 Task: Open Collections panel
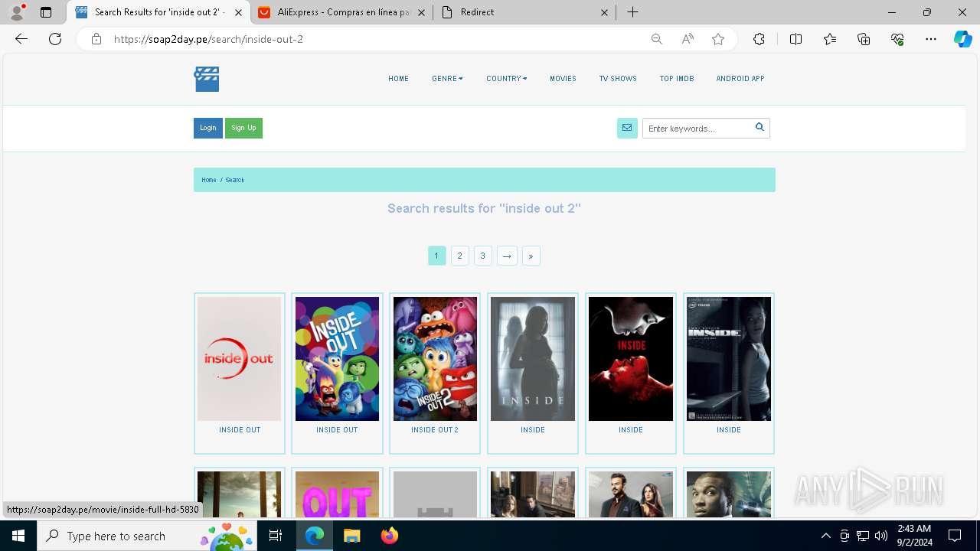point(864,39)
